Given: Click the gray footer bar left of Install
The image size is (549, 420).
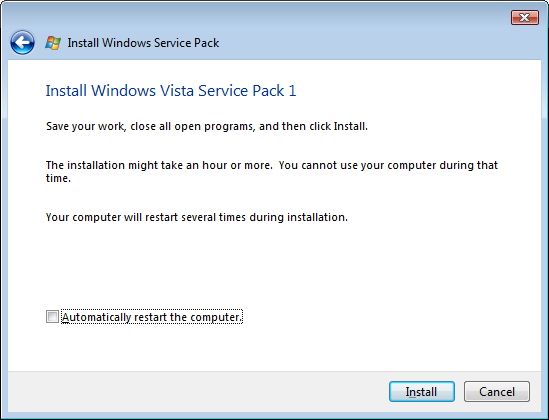Looking at the screenshot, I should tap(196, 391).
